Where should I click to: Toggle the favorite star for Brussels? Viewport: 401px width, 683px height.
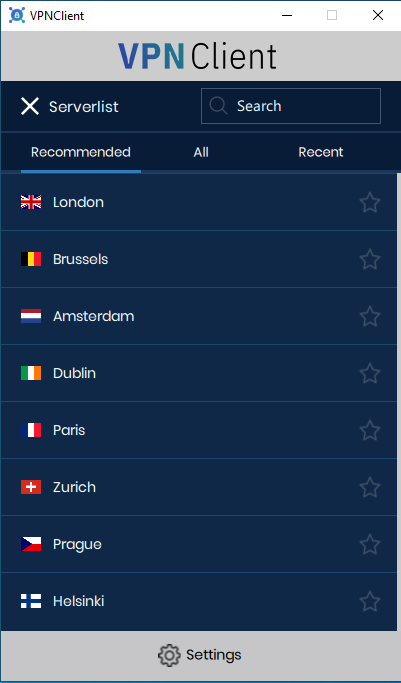pyautogui.click(x=370, y=259)
